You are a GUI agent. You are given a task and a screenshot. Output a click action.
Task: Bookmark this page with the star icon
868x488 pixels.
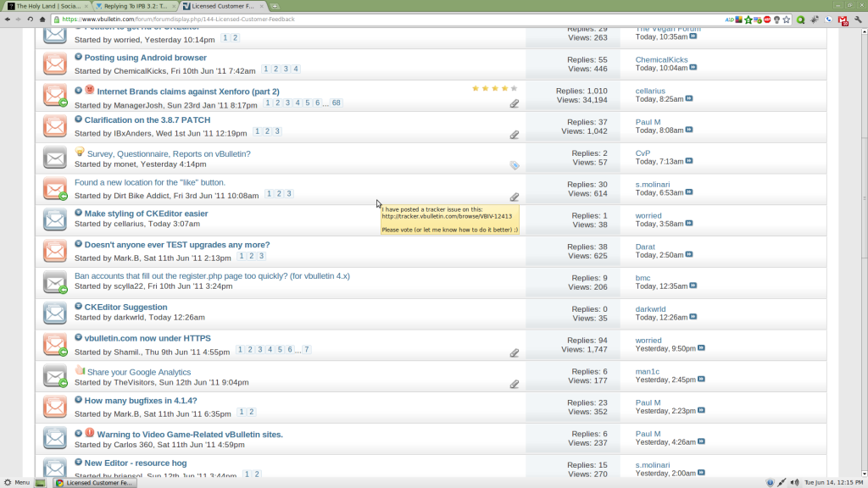(x=787, y=20)
